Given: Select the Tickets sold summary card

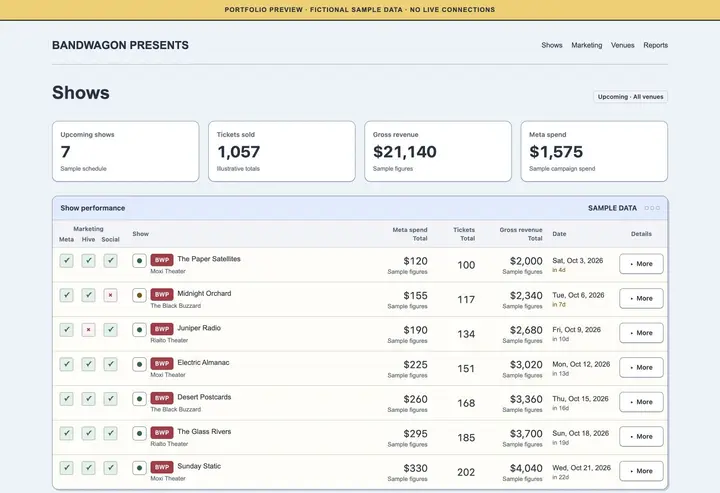Looking at the screenshot, I should (x=281, y=151).
